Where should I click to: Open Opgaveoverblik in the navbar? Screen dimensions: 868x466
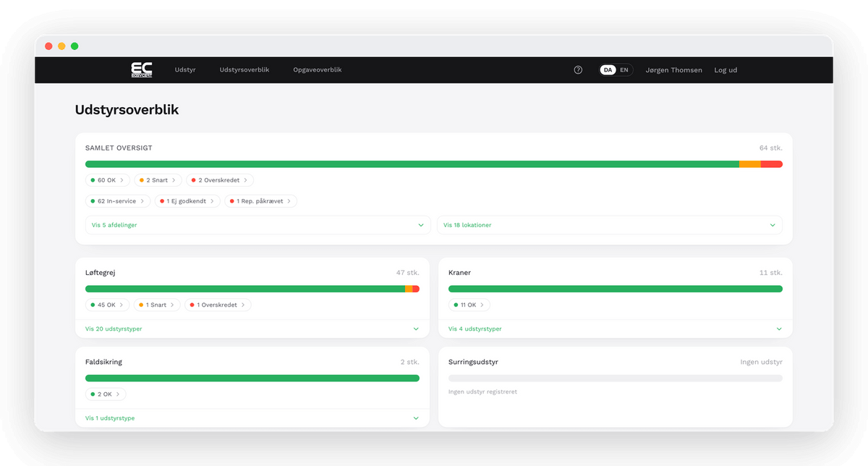318,70
